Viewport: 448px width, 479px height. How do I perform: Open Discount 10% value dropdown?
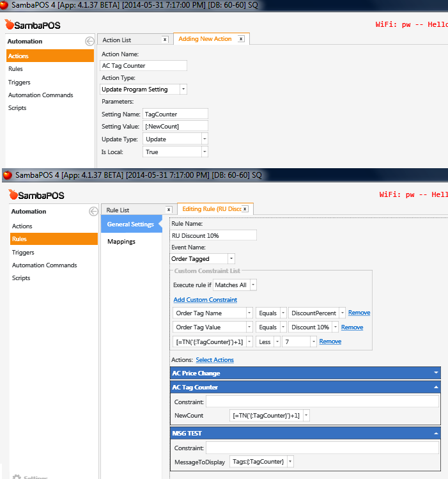[x=335, y=327]
